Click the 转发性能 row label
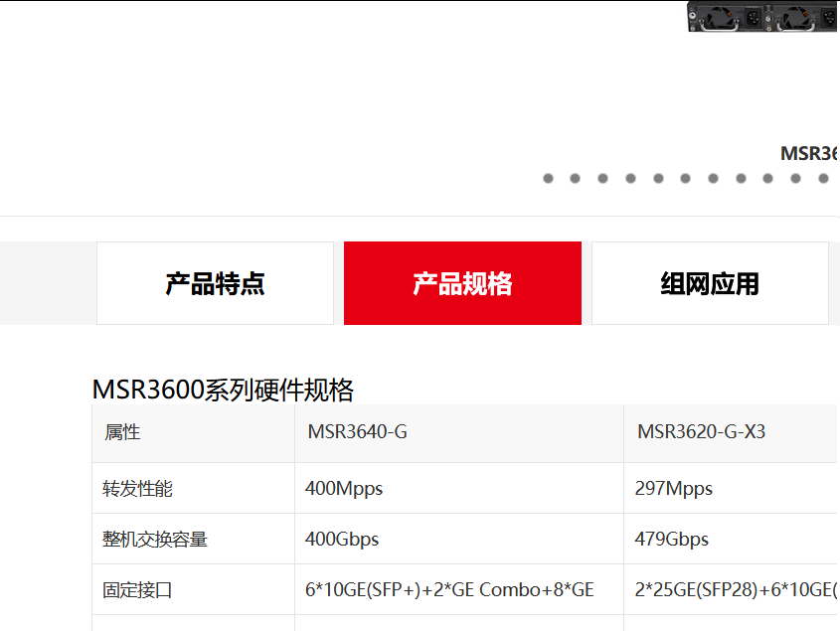Image resolution: width=840 pixels, height=631 pixels. click(194, 488)
